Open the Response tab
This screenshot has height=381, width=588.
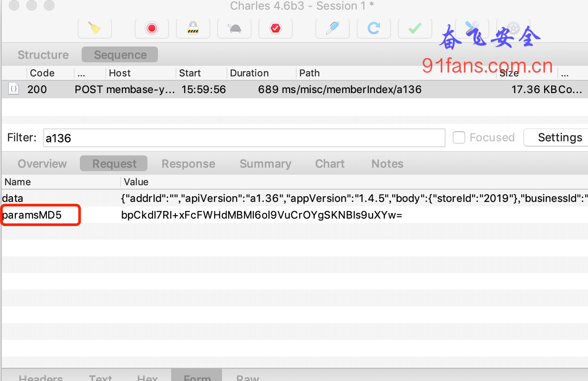188,164
